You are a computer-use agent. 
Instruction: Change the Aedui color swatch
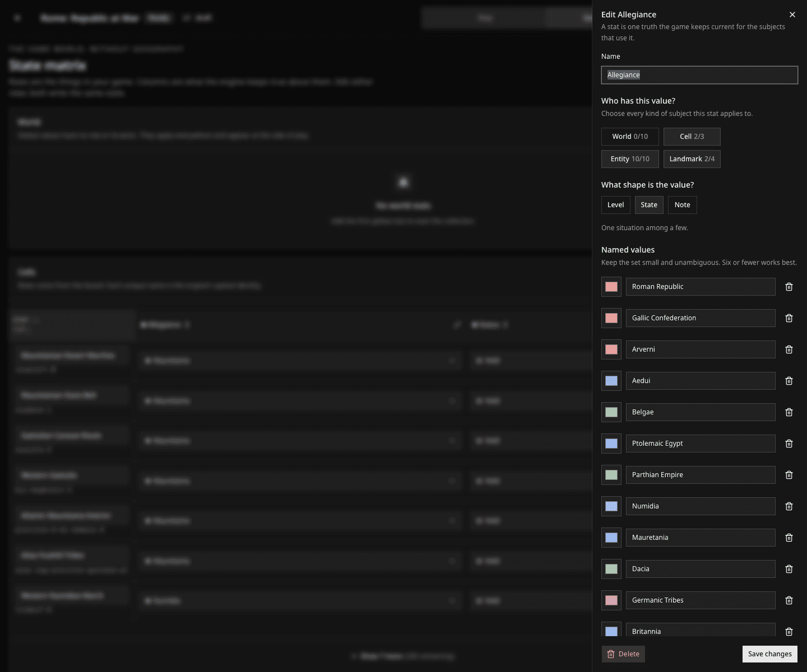pos(611,381)
